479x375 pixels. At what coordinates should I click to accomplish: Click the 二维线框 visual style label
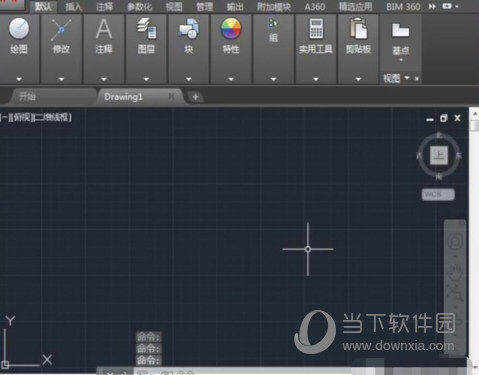[53, 117]
